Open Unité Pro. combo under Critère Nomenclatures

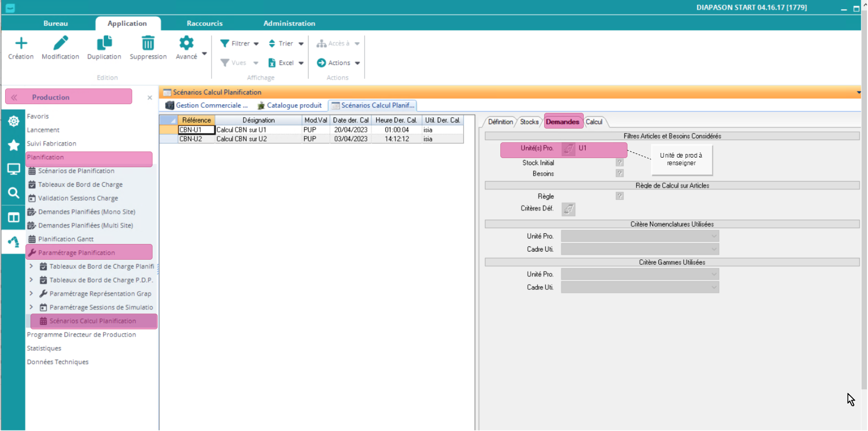640,236
